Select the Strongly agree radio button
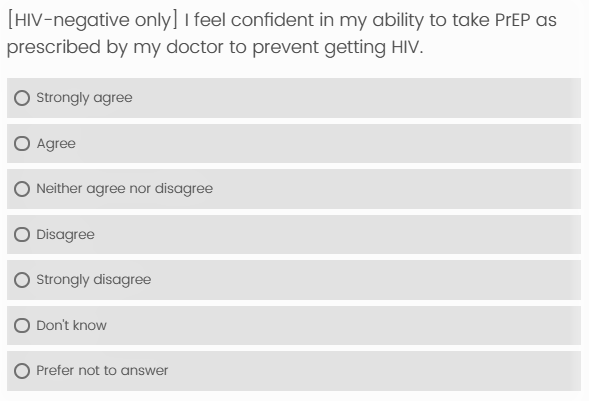 [x=22, y=98]
